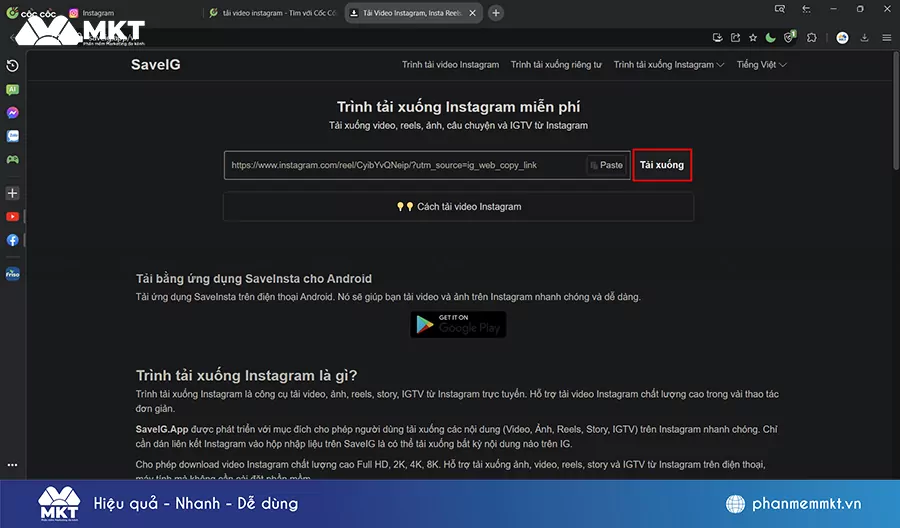
Task: Click the page vertical scrollbar
Action: pos(896,110)
